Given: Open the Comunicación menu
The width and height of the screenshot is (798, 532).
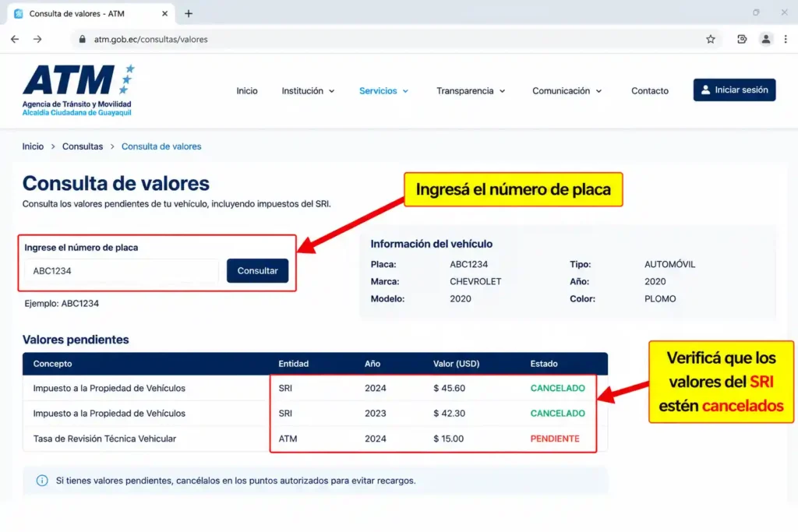Looking at the screenshot, I should pyautogui.click(x=567, y=90).
